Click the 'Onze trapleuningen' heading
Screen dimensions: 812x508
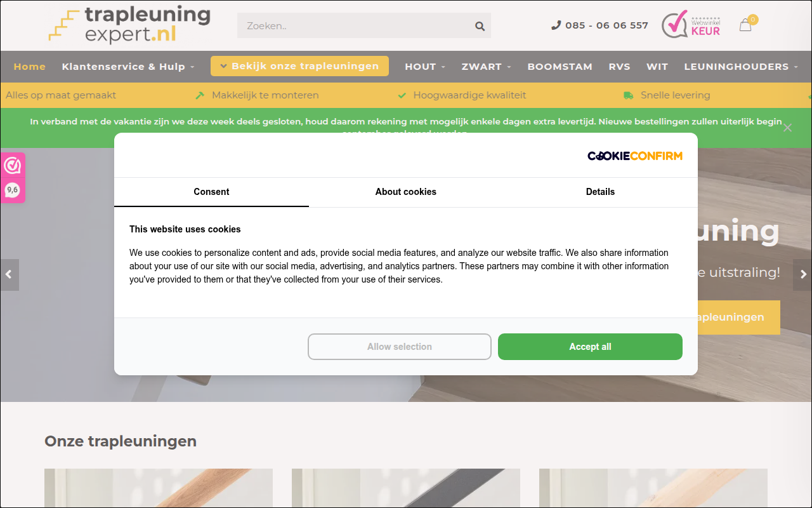pos(121,441)
